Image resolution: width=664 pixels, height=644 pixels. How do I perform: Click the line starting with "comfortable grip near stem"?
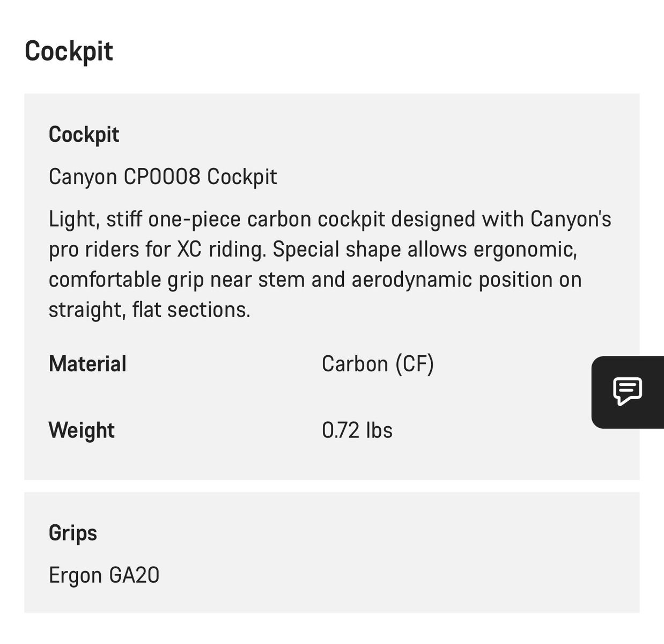point(315,280)
